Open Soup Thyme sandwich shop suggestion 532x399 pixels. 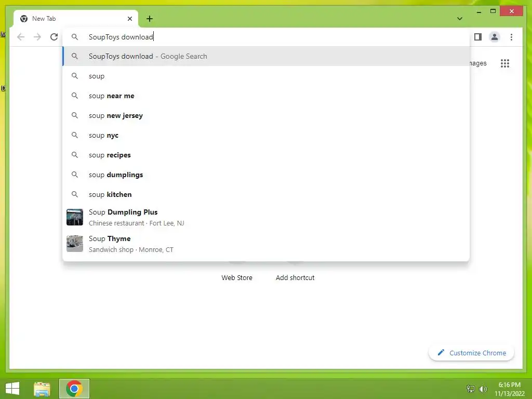click(266, 244)
